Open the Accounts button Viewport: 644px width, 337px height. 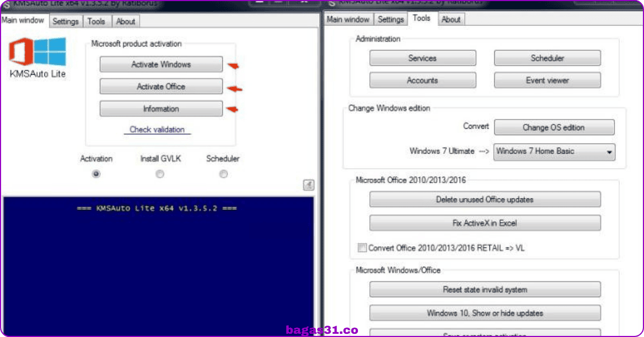[422, 80]
